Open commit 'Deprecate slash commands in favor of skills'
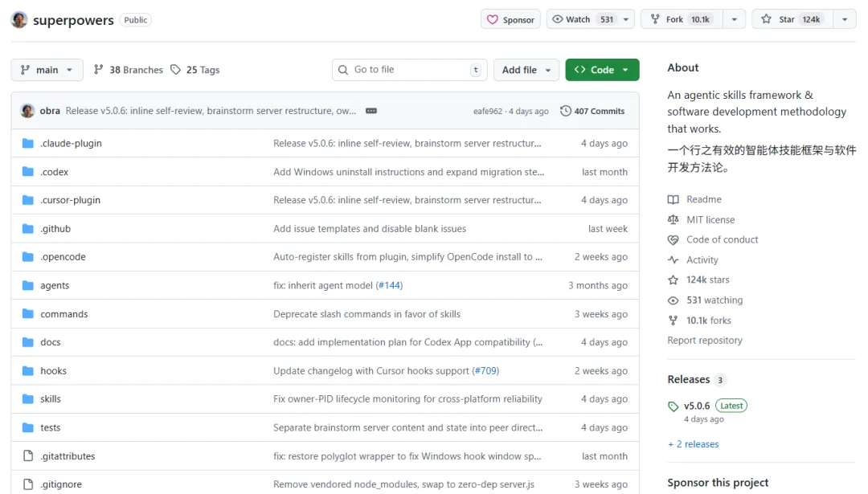868x494 pixels. pos(366,313)
